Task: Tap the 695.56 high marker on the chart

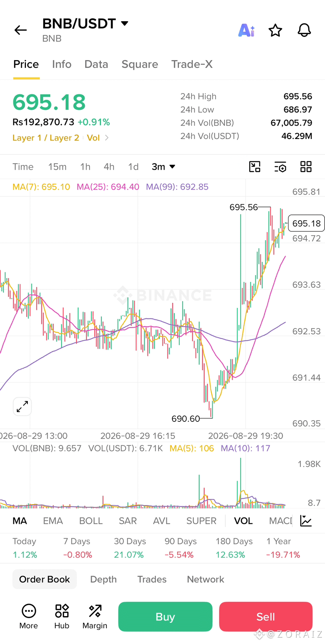Action: coord(244,207)
